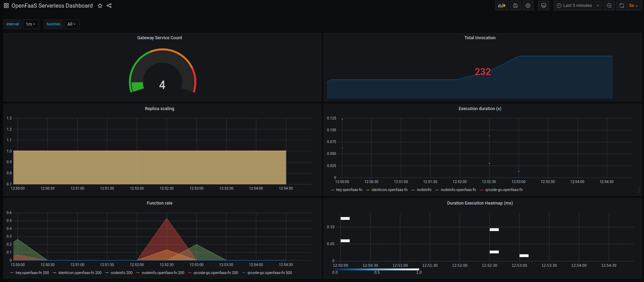The height and width of the screenshot is (282, 644).
Task: Open the Total Invocation panel title menu
Action: 480,38
